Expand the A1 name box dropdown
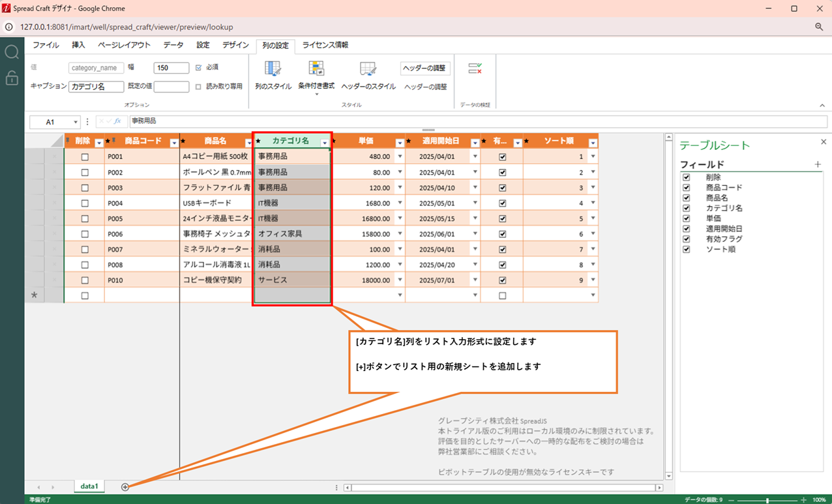Image resolution: width=832 pixels, height=504 pixels. (76, 122)
